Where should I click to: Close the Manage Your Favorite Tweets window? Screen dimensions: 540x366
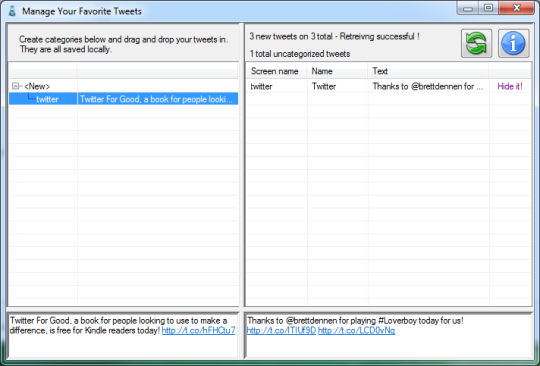[516, 8]
